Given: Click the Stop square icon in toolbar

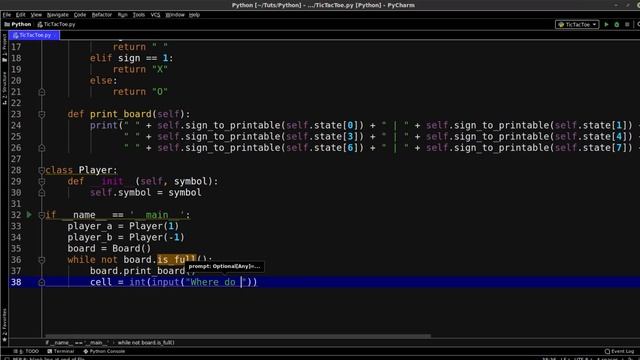Looking at the screenshot, I should [x=627, y=24].
